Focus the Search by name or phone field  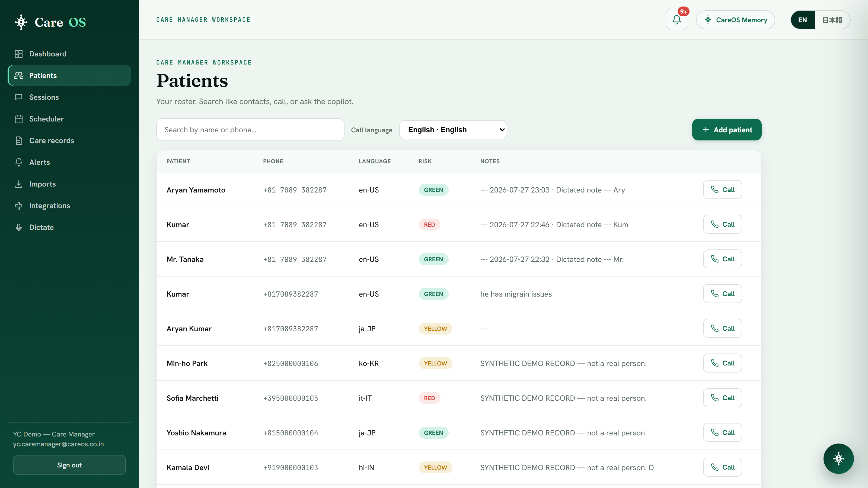250,130
